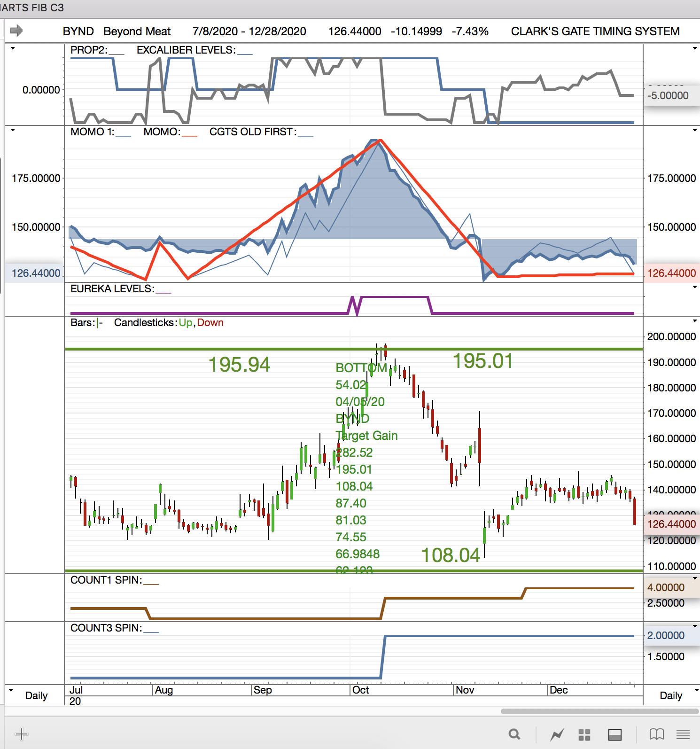Image resolution: width=700 pixels, height=749 pixels.
Task: Click the Aug month label on time axis
Action: [164, 690]
